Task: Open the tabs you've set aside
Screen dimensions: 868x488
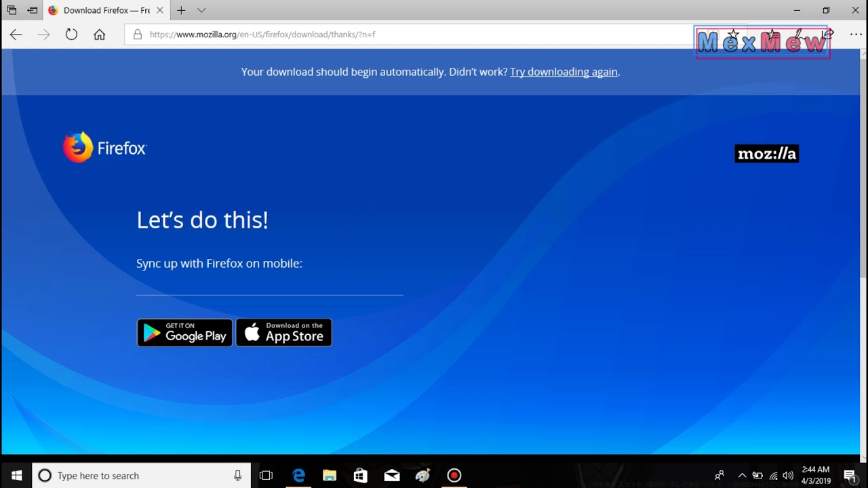Action: pyautogui.click(x=12, y=10)
